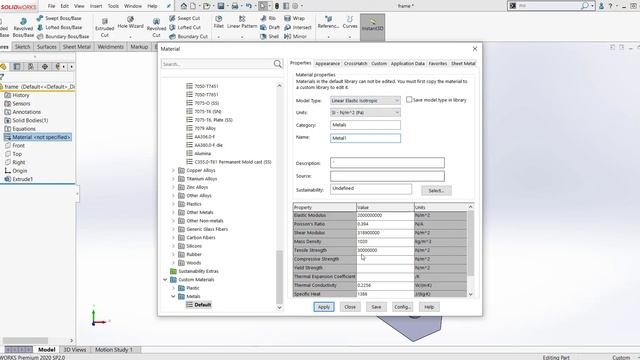The image size is (640, 360).
Task: Open the Crosshatch tab
Action: point(356,64)
